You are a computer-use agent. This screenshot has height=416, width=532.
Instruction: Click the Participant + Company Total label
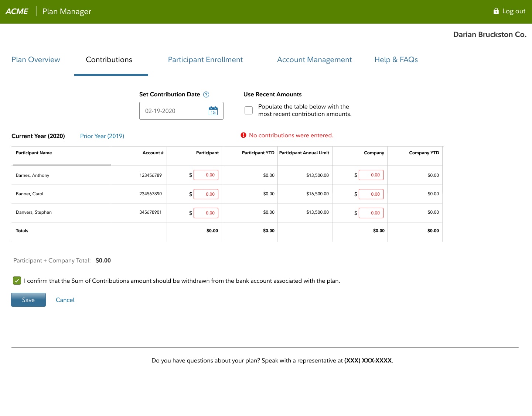pyautogui.click(x=52, y=261)
